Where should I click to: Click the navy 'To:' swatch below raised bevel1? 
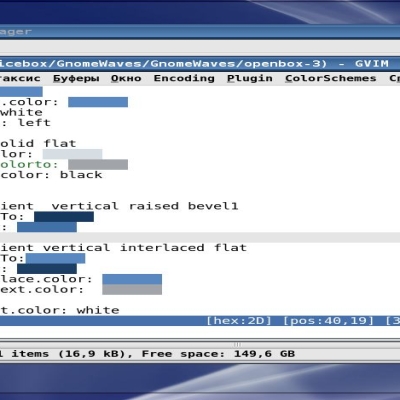(64, 217)
